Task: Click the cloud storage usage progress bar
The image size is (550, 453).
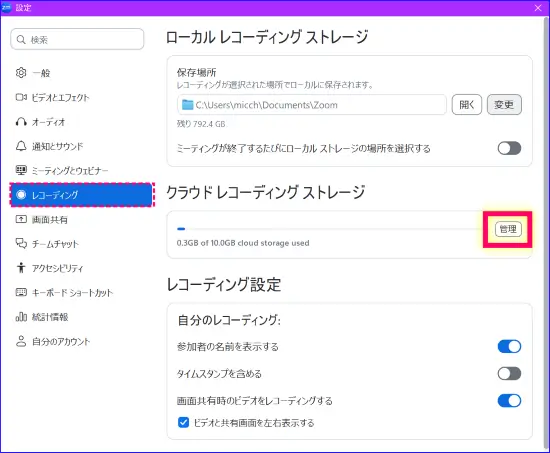Action: (331, 229)
